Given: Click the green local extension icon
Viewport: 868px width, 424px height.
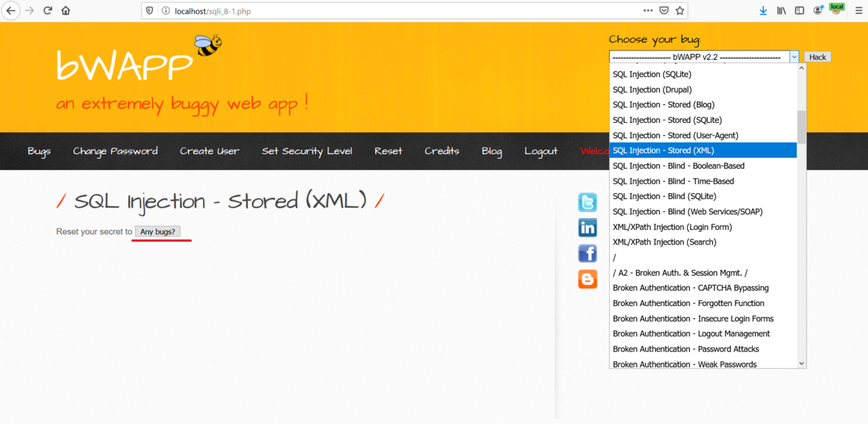Looking at the screenshot, I should pyautogui.click(x=837, y=9).
